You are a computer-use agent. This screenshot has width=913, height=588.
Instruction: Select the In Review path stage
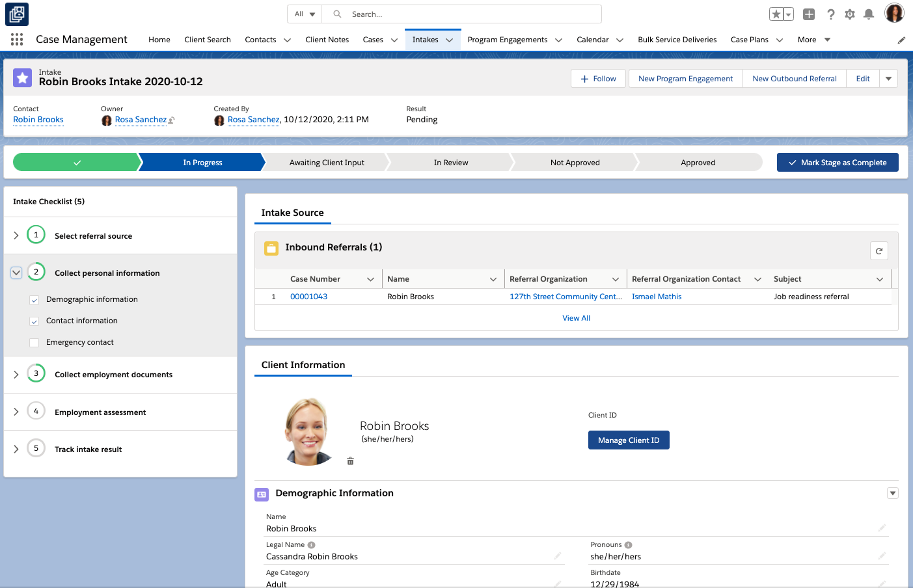(450, 163)
